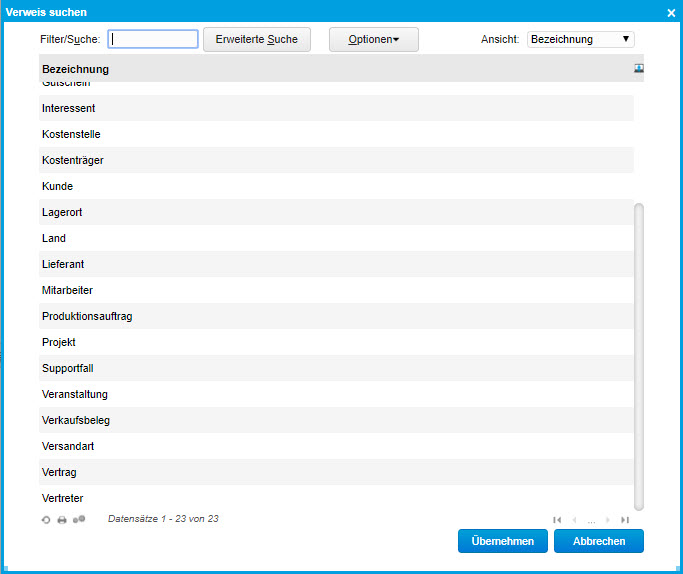This screenshot has width=683, height=574.
Task: Select the Kunde entry
Action: [x=58, y=186]
